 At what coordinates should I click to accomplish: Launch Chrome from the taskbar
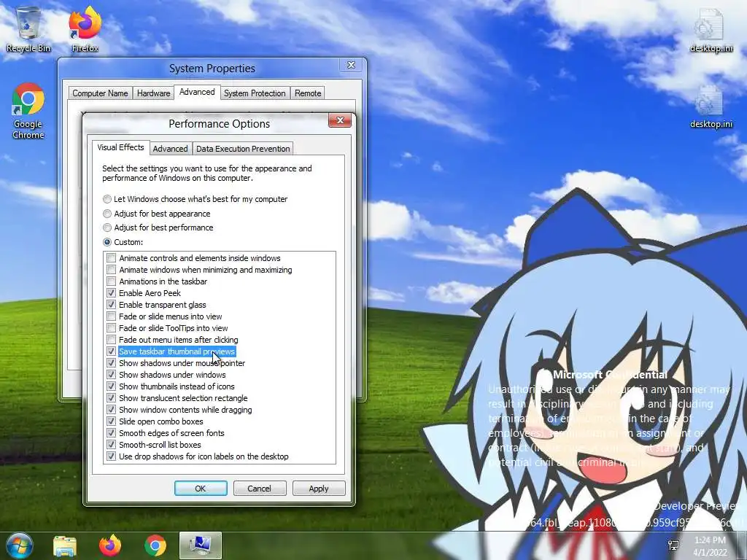[x=155, y=545]
